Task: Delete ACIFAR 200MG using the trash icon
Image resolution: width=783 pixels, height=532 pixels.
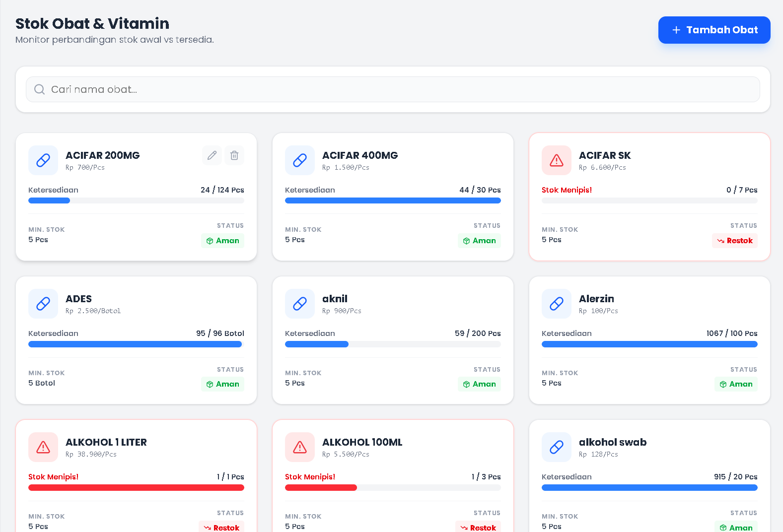Action: [x=234, y=155]
